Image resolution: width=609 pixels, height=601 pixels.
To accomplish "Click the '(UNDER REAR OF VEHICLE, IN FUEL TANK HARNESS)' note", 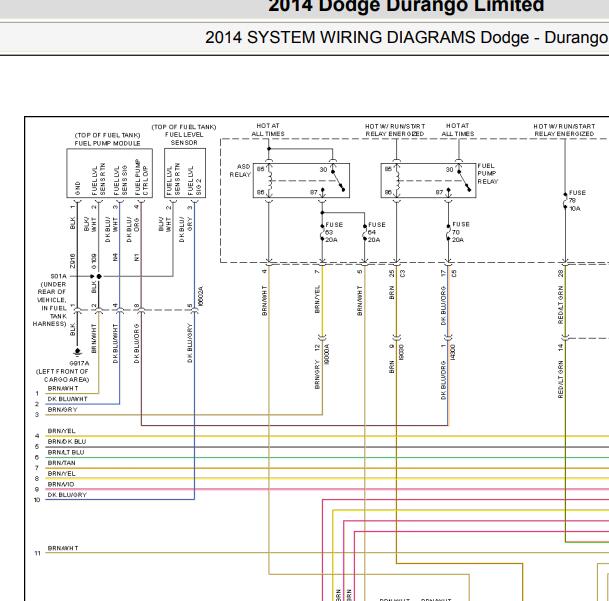I will point(50,304).
